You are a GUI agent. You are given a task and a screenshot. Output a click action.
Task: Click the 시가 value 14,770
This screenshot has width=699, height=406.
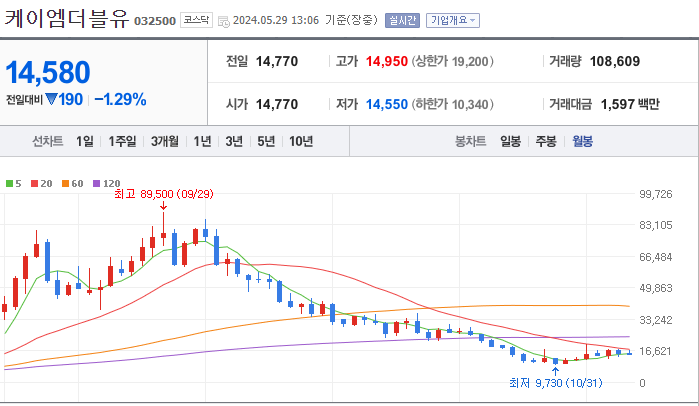(x=277, y=104)
